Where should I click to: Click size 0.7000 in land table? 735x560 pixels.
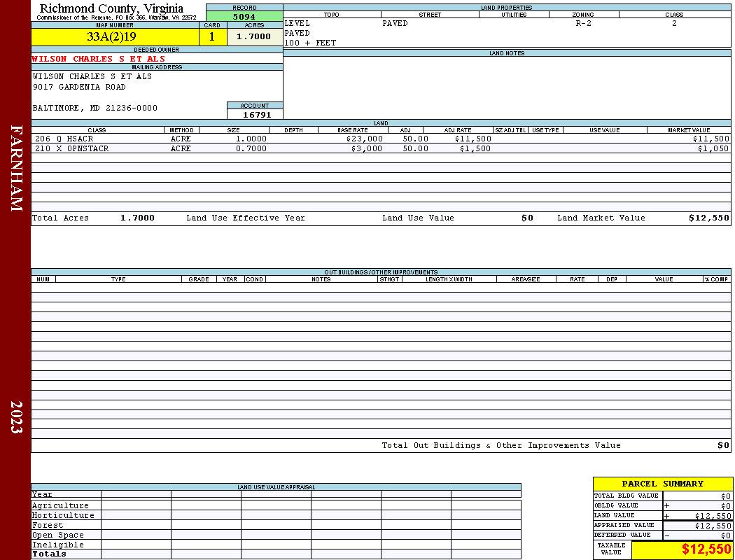pyautogui.click(x=251, y=148)
